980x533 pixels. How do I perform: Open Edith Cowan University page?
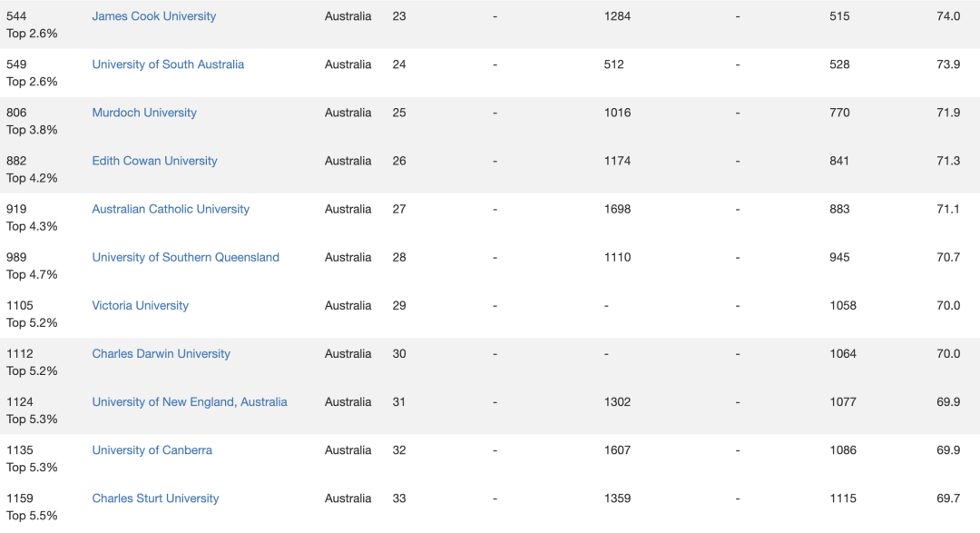tap(154, 161)
